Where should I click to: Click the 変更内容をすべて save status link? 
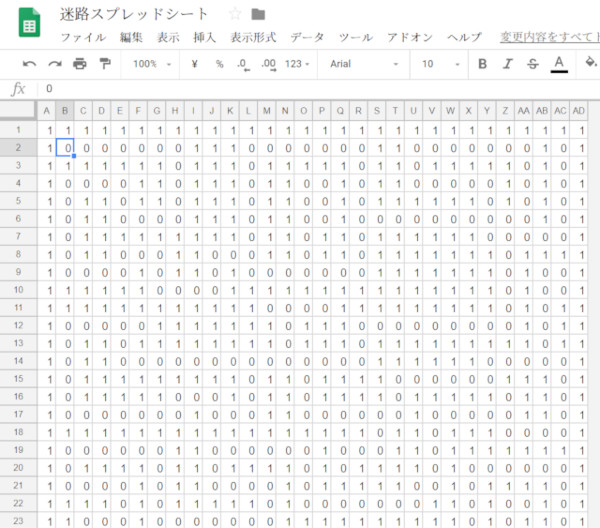[x=550, y=37]
